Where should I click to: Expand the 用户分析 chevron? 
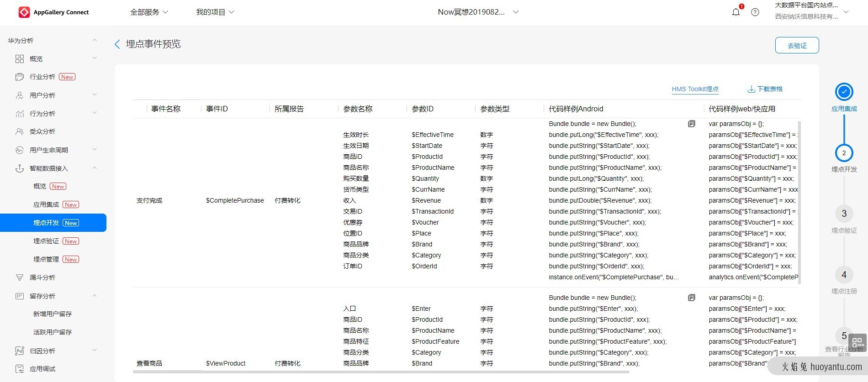coord(95,95)
